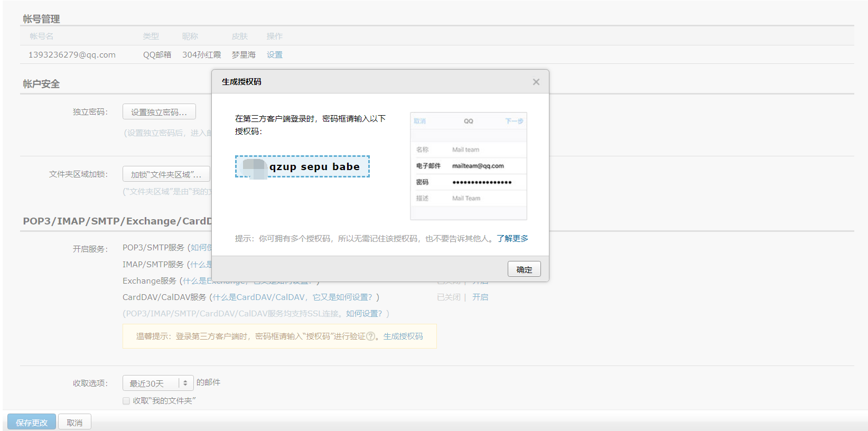Click the 确定 button in the dialog
This screenshot has width=868, height=431.
click(x=524, y=269)
